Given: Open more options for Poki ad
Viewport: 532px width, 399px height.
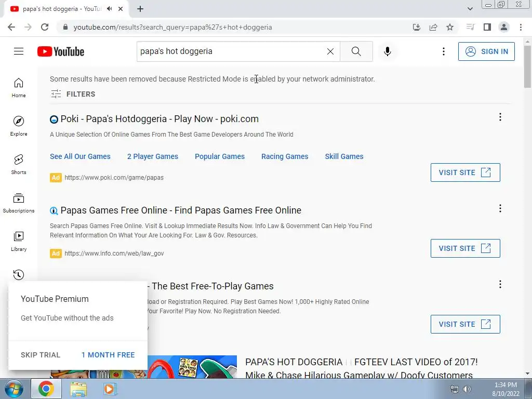Looking at the screenshot, I should click(x=500, y=117).
